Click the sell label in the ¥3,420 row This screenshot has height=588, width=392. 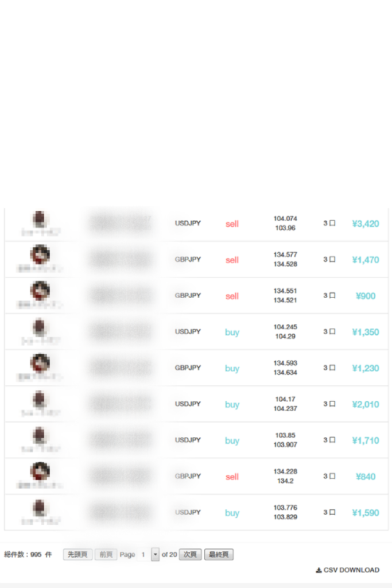pos(232,224)
